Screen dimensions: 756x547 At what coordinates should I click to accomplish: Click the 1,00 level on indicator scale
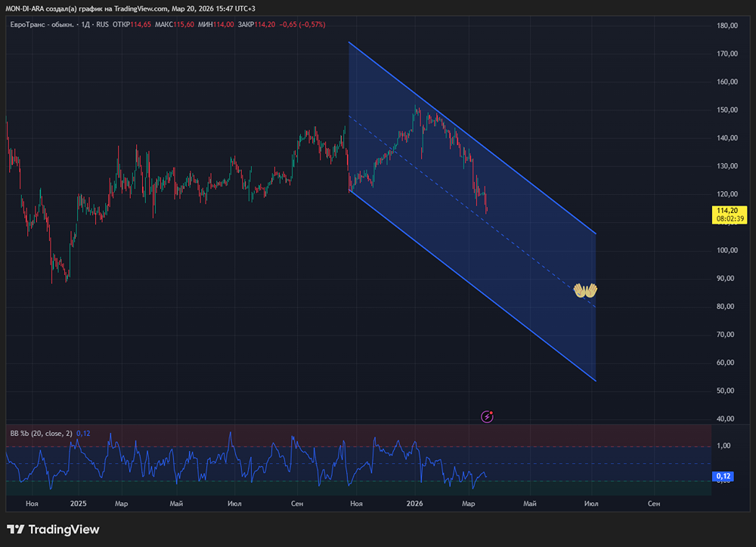pos(723,446)
